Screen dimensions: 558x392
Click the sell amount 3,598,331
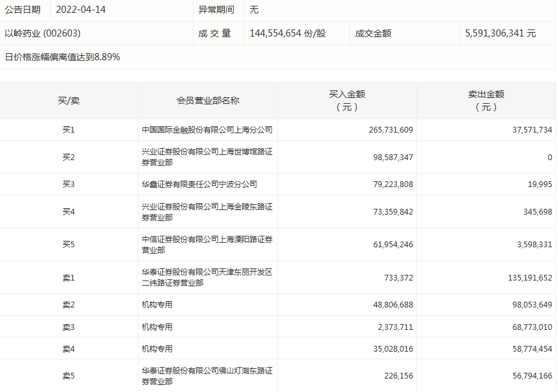(534, 245)
